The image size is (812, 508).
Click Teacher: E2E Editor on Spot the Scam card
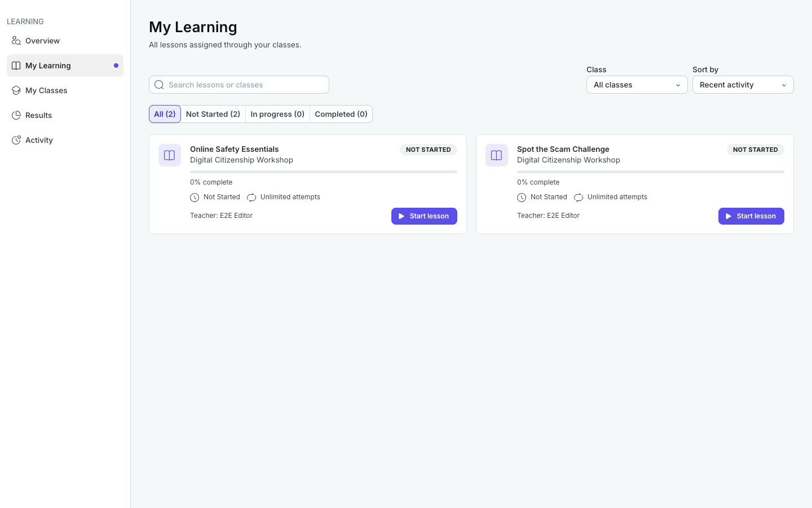click(x=548, y=216)
